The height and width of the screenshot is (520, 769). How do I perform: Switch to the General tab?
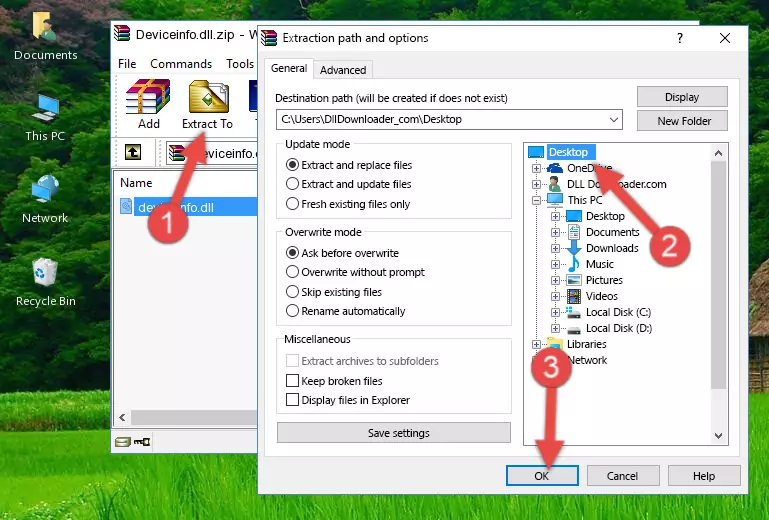(x=289, y=68)
